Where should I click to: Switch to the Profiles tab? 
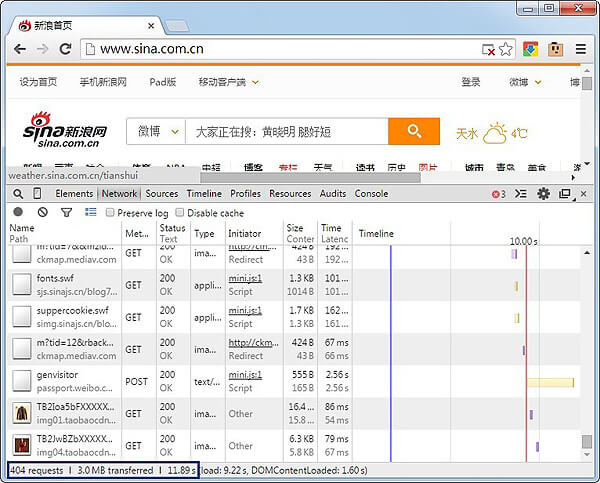(245, 194)
